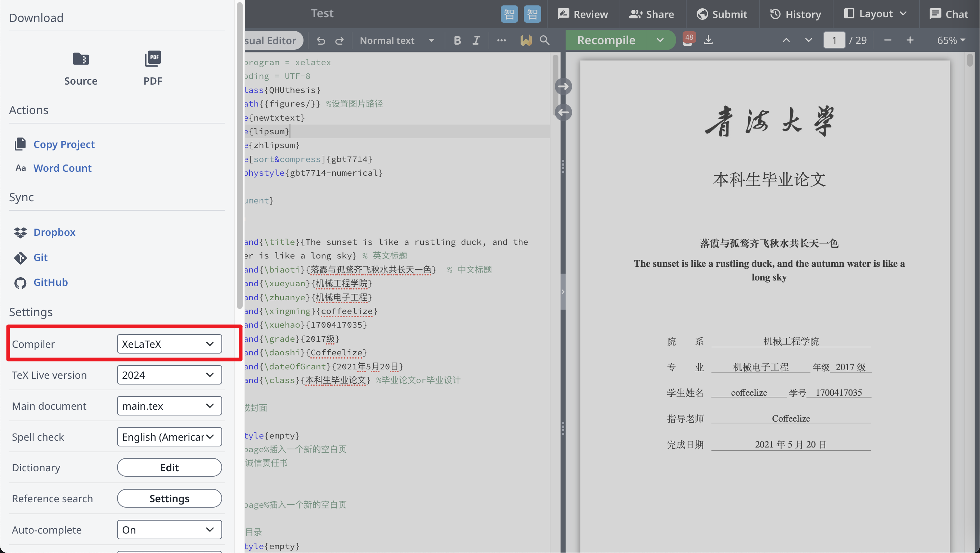980x553 pixels.
Task: Click the redo arrow in editor toolbar
Action: pos(340,40)
